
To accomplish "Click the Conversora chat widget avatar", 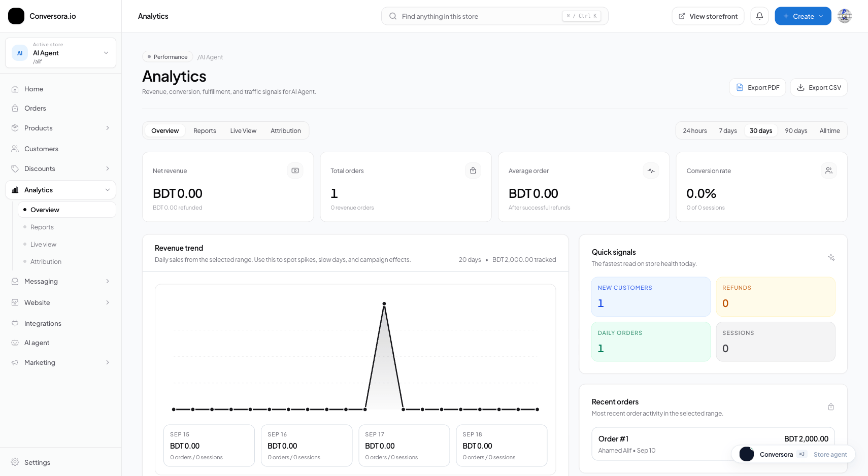I will click(747, 454).
